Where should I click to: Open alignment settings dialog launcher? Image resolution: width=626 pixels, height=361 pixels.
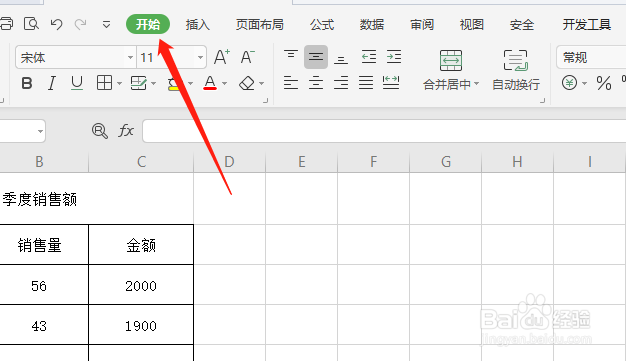point(543,101)
